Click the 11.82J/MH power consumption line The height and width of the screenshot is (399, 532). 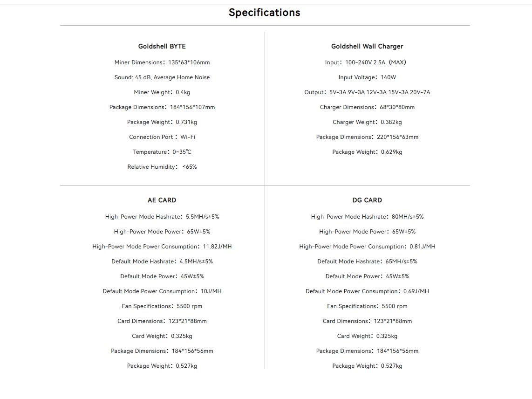coord(162,247)
